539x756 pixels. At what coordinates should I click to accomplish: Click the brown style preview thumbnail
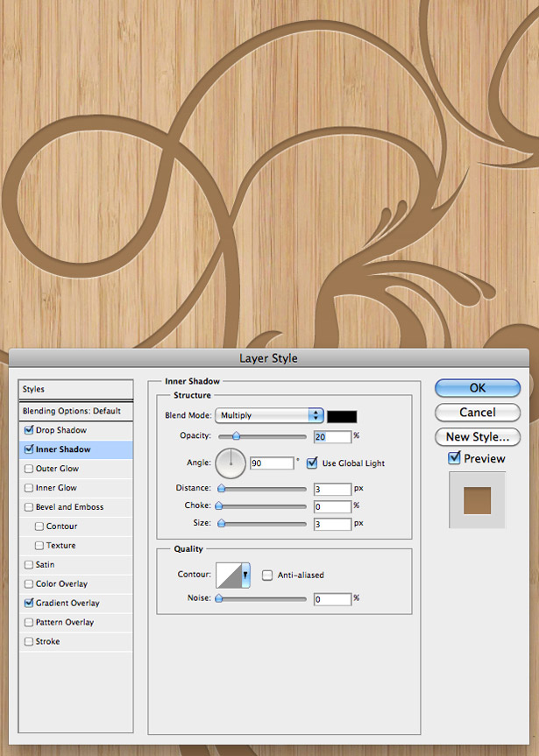[478, 500]
